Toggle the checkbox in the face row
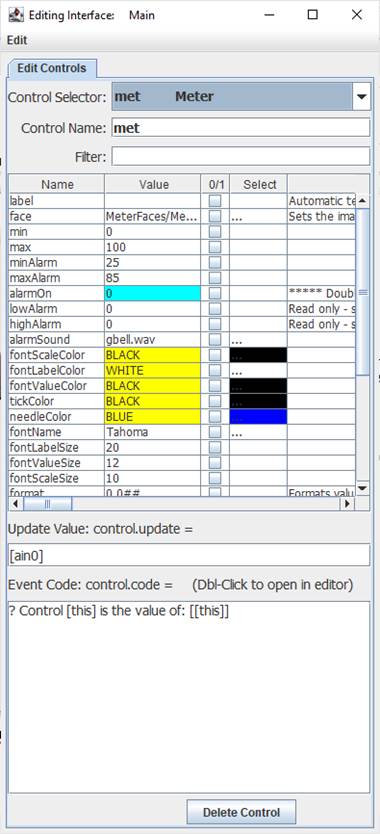This screenshot has height=834, width=380. point(215,216)
